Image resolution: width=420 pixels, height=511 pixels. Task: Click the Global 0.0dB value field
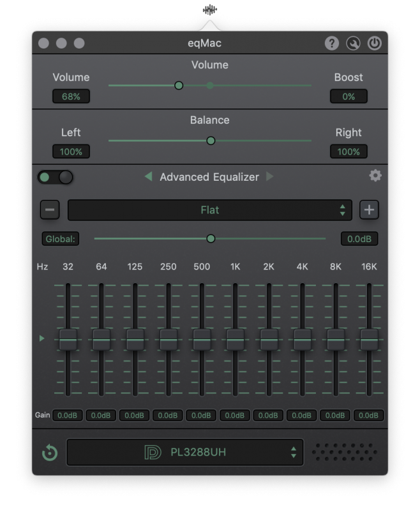(359, 239)
